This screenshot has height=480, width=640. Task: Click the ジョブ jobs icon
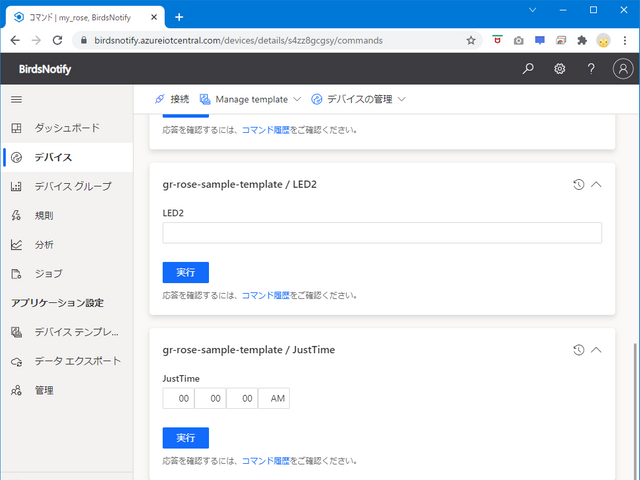click(16, 274)
